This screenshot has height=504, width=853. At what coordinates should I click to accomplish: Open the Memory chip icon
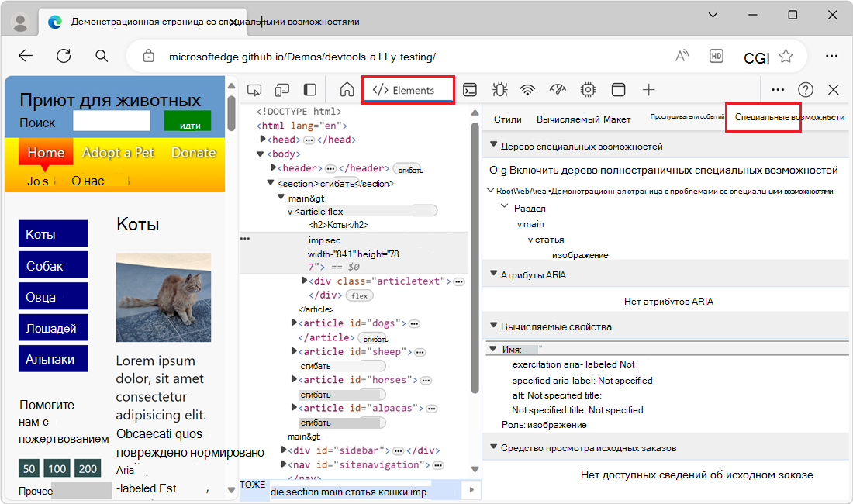coord(588,90)
